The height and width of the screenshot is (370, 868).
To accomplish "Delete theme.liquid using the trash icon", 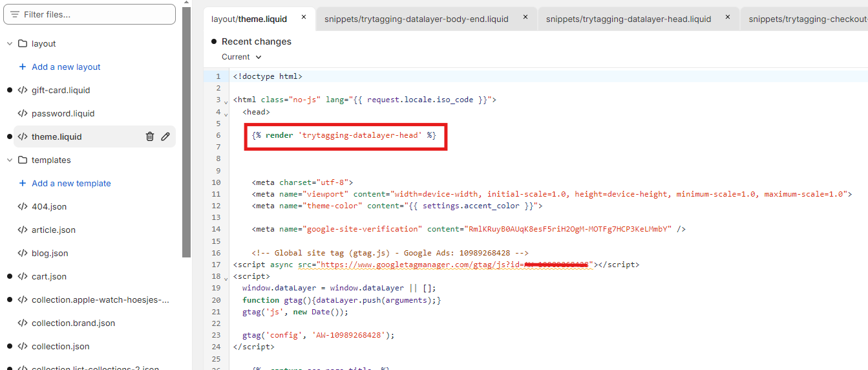I will 150,136.
